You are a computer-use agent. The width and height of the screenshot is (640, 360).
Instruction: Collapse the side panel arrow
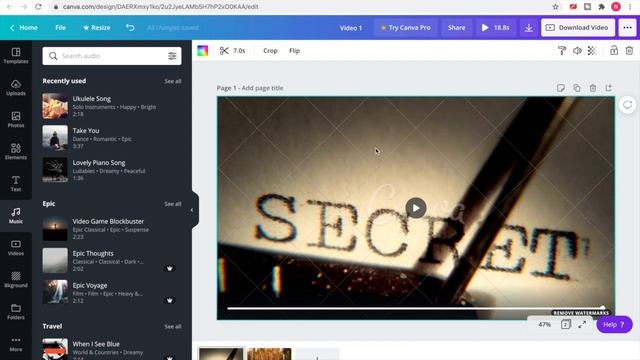coord(192,210)
